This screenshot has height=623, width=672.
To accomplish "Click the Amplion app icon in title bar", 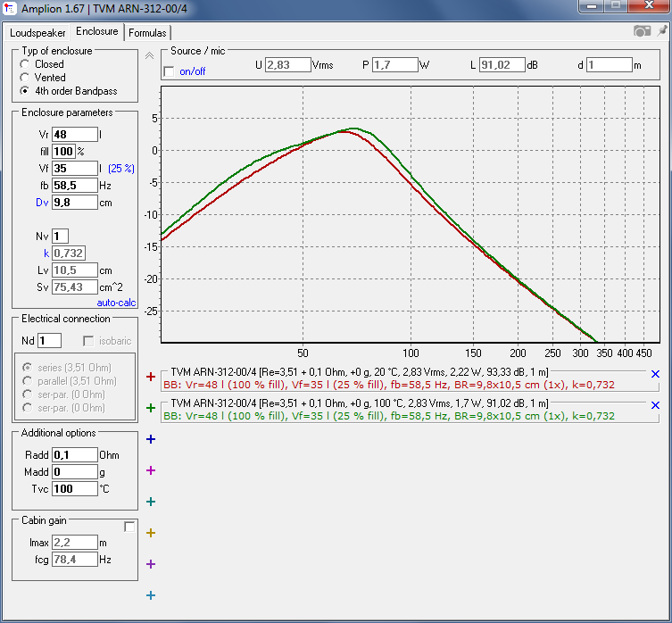I will (10, 9).
